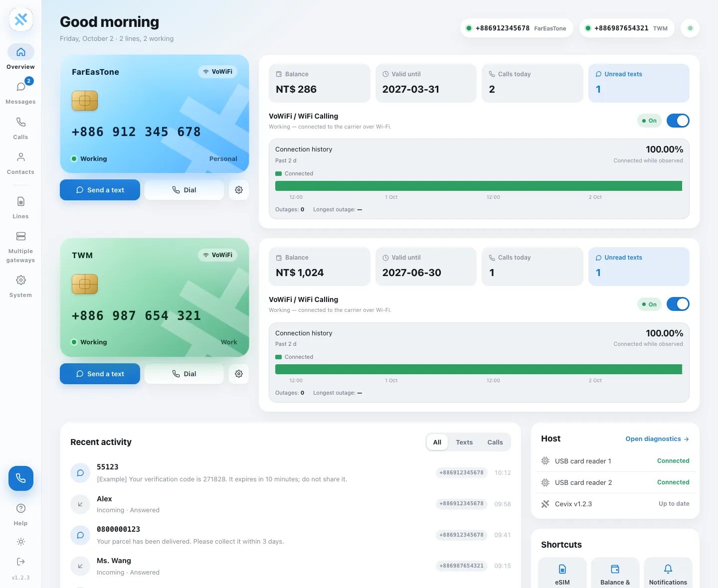Viewport: 718px width, 588px height.
Task: Dial from the TWM line
Action: click(184, 374)
